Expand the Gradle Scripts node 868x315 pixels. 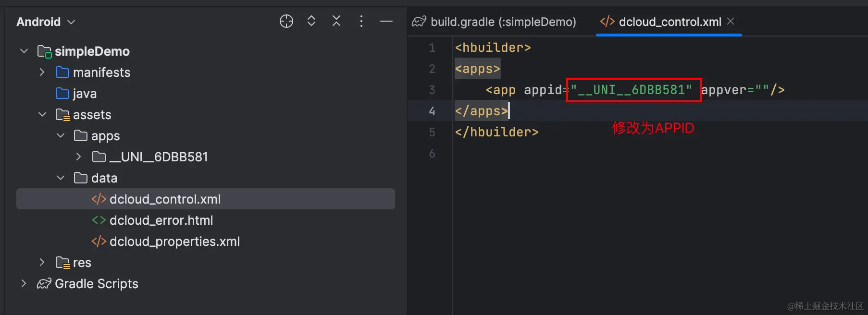[x=24, y=284]
